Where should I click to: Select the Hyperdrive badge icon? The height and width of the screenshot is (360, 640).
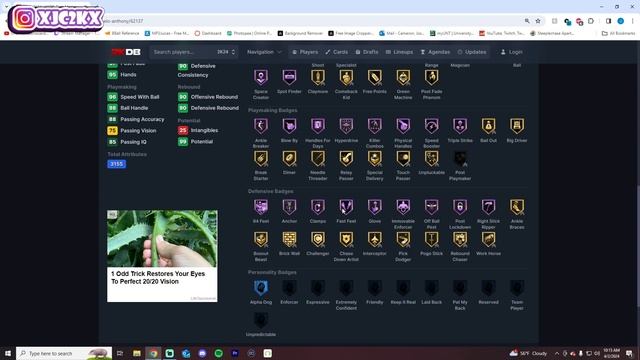[x=346, y=126]
